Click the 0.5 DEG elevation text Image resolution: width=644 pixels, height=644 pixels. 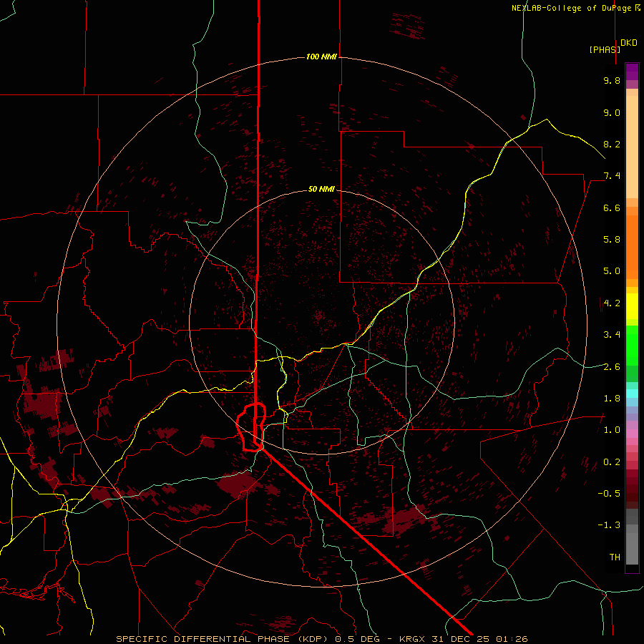[x=360, y=639]
